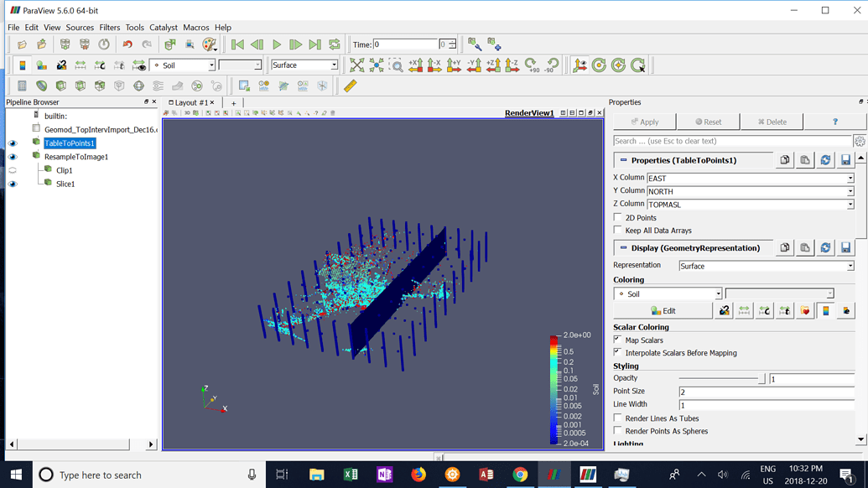Click the Edit color map toolbar icon
Viewport: 868px width, 488px height.
coord(42,65)
